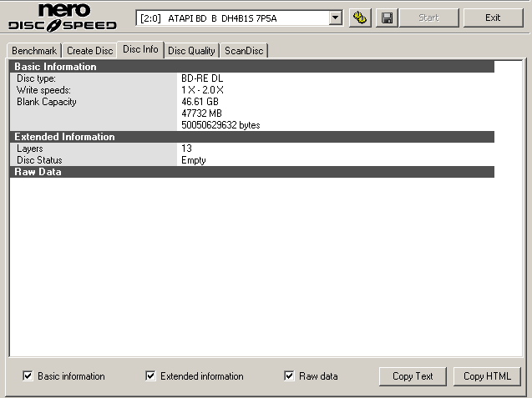Open the drive selection dropdown arrow
Screen dimensions: 532x398
(335, 18)
